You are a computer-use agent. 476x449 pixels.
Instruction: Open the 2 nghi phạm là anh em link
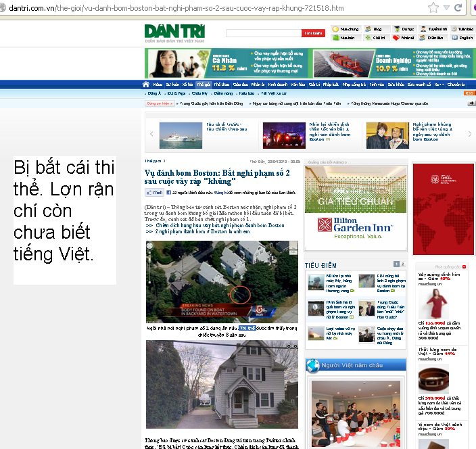point(202,231)
